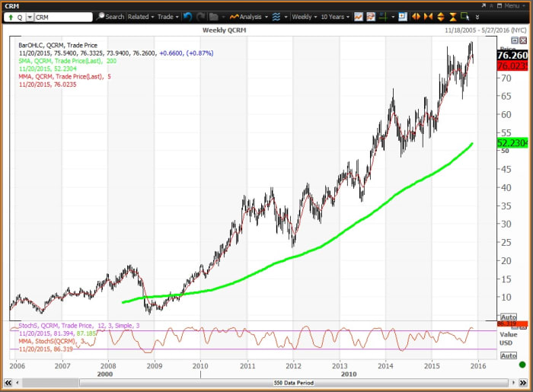This screenshot has height=392, width=533.
Task: Click the CRM symbol input field
Action: point(61,16)
